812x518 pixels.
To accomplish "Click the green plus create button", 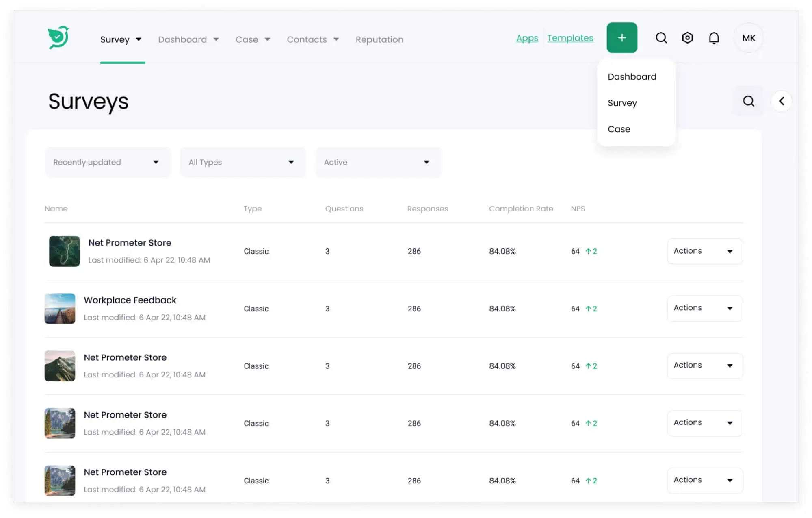I will coord(621,38).
